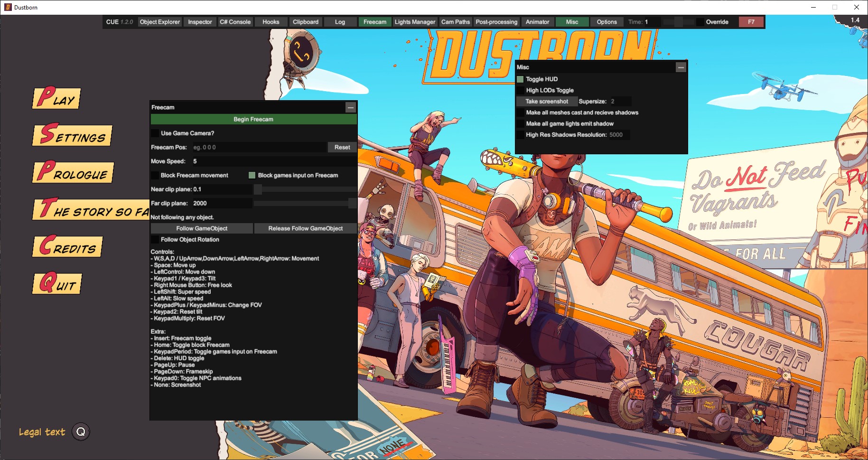The width and height of the screenshot is (868, 460).
Task: Open the Hooks tab
Action: point(271,22)
